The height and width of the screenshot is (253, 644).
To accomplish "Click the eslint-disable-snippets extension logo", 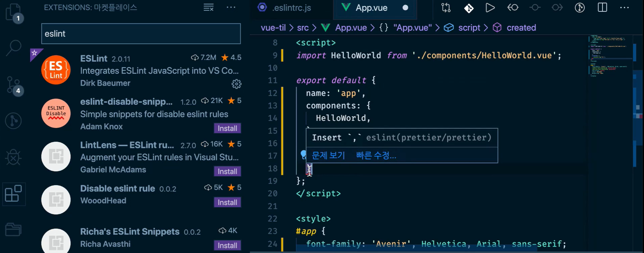I will click(56, 113).
